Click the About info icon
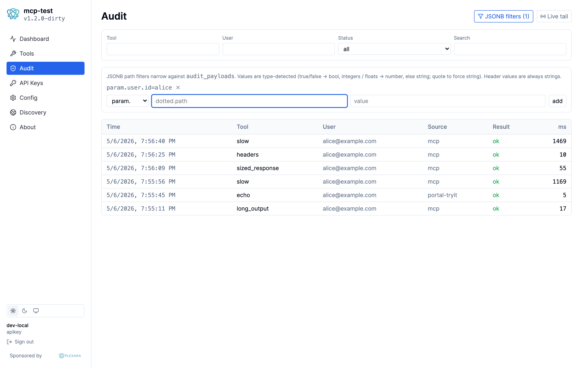588x368 pixels. pos(13,127)
